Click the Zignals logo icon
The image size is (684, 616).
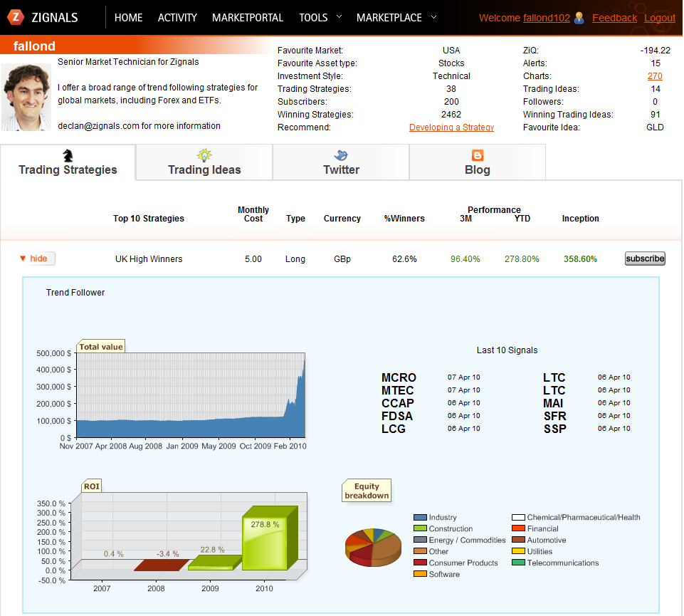click(16, 17)
